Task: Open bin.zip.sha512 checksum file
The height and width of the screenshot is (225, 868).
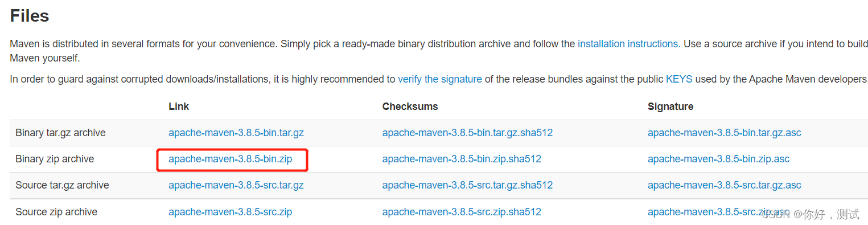Action: click(462, 159)
